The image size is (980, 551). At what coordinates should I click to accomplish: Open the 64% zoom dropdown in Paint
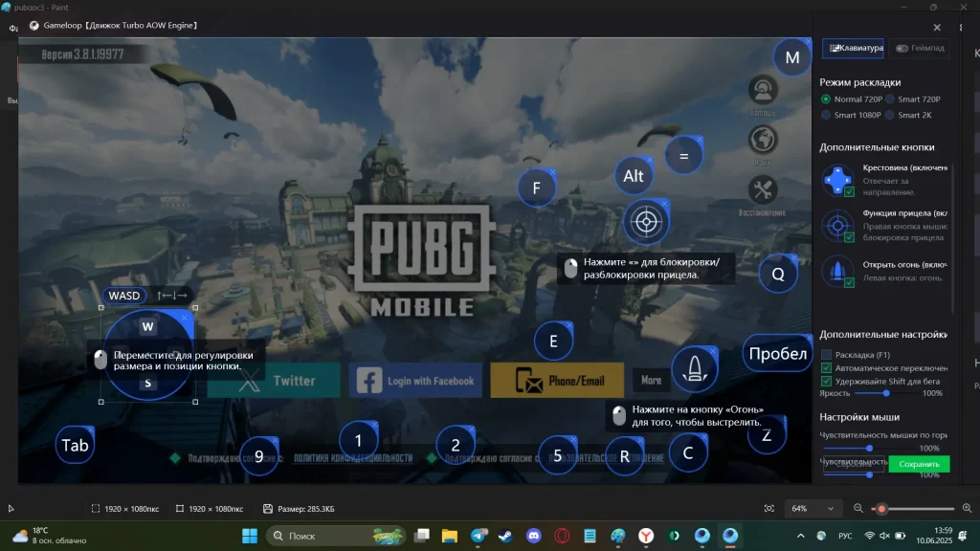(x=812, y=509)
